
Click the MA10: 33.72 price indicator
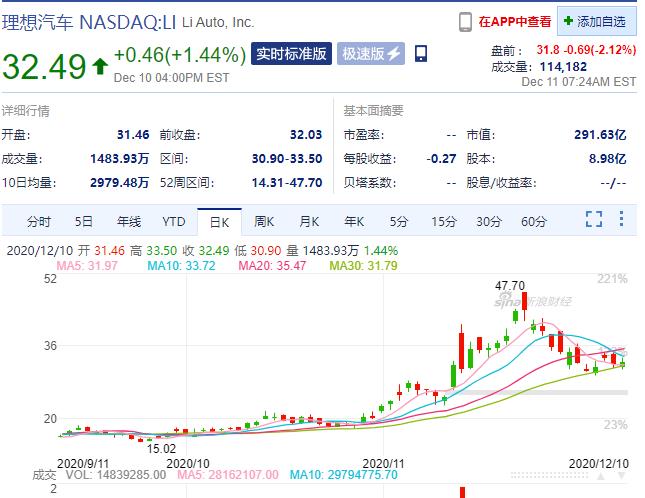181,266
